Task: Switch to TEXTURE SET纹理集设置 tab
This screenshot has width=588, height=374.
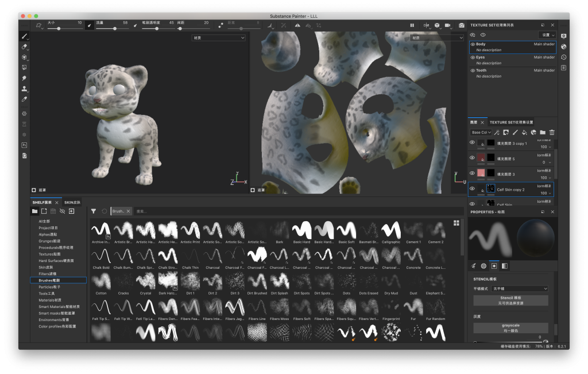Action: click(x=511, y=122)
